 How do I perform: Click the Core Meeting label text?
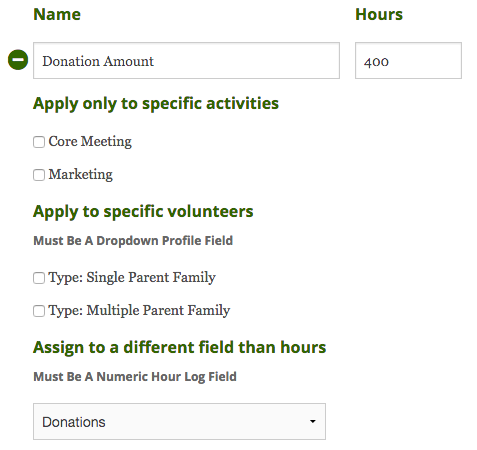click(90, 142)
